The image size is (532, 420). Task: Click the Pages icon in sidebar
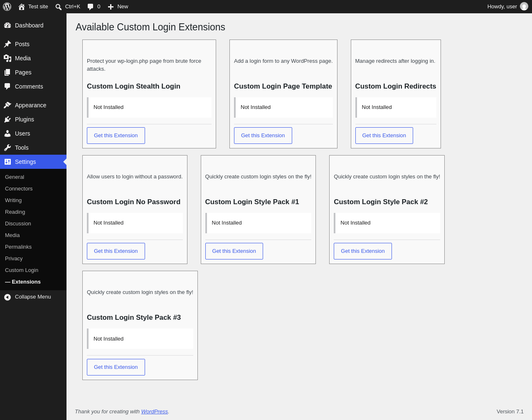7,72
